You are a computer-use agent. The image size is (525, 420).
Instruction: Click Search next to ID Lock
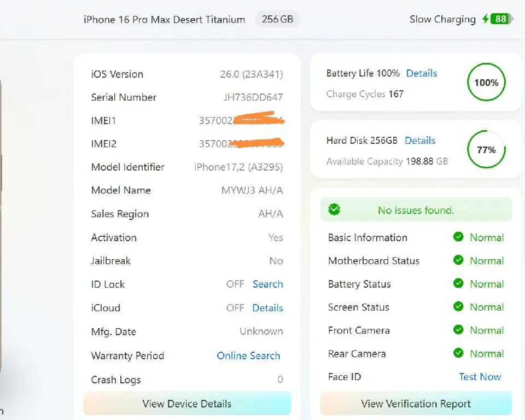267,284
